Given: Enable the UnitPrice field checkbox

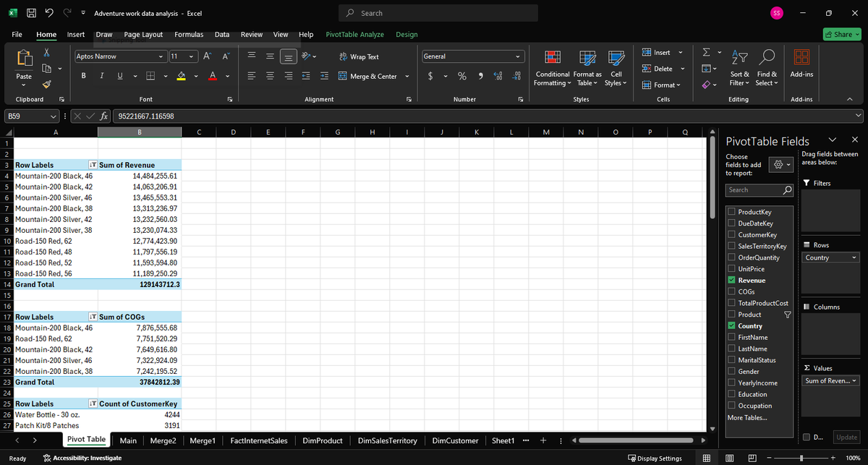Looking at the screenshot, I should tap(731, 268).
